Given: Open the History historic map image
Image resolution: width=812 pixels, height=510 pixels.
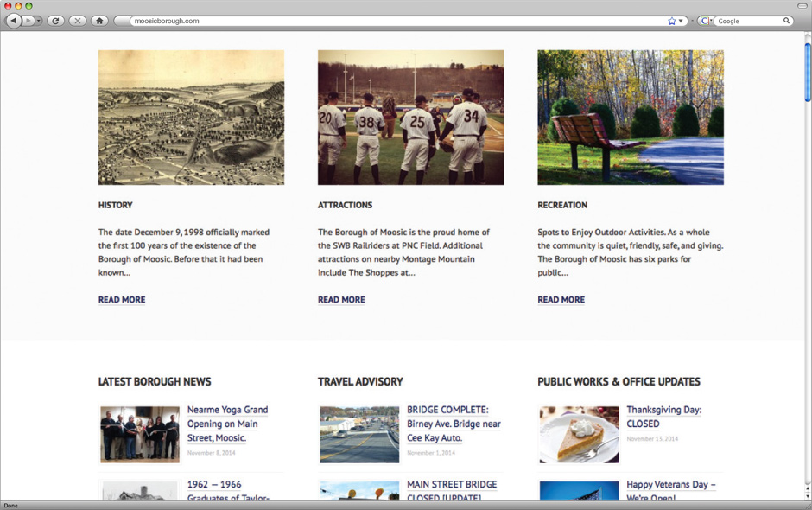Looking at the screenshot, I should (191, 118).
